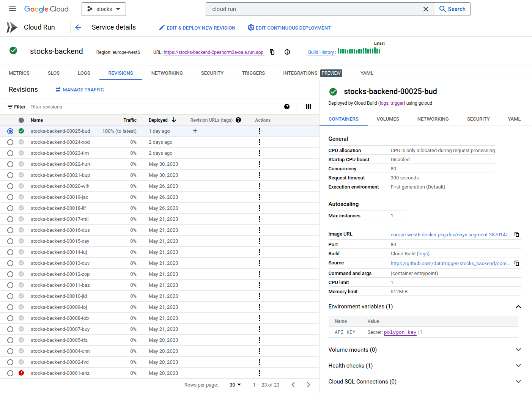The width and height of the screenshot is (532, 393).
Task: Open the trigger link under revision title
Action: pyautogui.click(x=397, y=103)
